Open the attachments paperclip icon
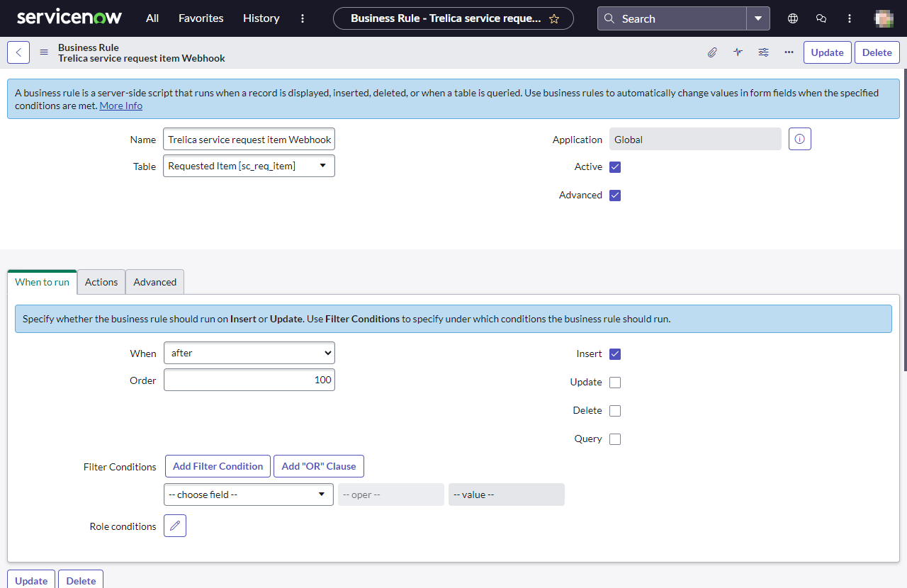This screenshot has width=907, height=588. coord(712,52)
